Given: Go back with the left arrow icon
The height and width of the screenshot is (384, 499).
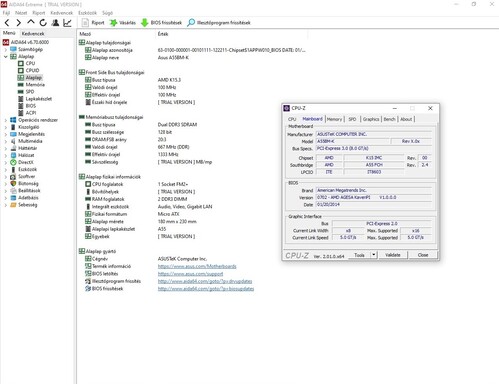Looking at the screenshot, I should (7, 23).
